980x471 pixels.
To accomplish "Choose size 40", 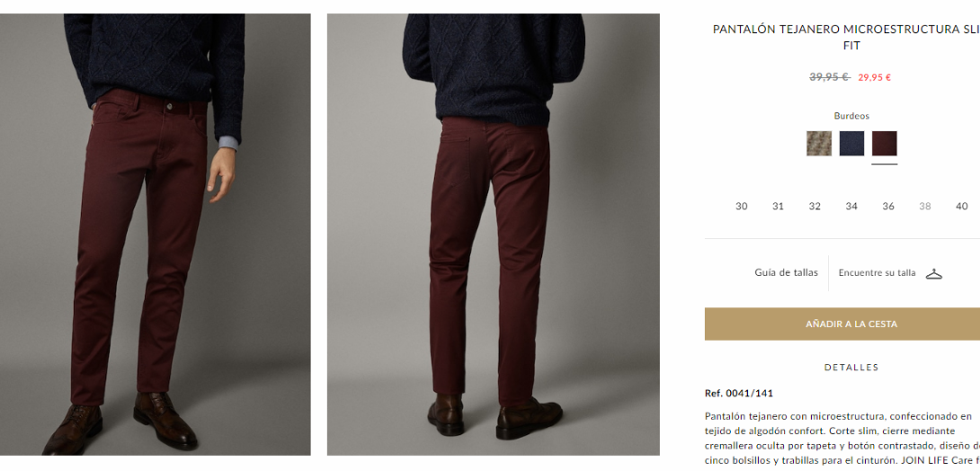I will 962,206.
